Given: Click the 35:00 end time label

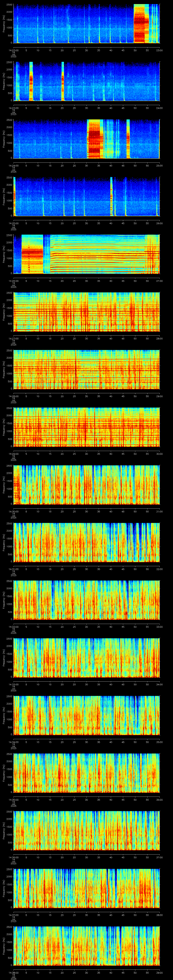Looking at the screenshot, I should tap(159, 742).
